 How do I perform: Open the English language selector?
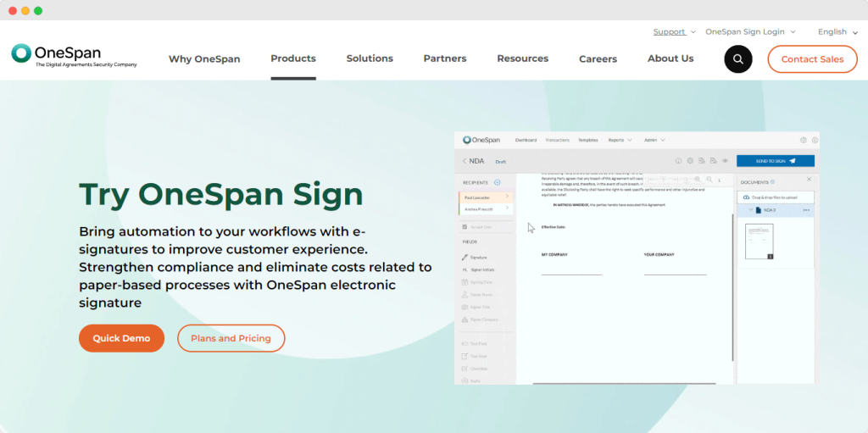[837, 31]
